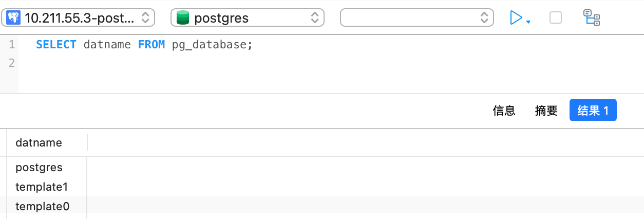This screenshot has width=644, height=219.
Task: Expand the 10.211.55.3 connection dropdown
Action: pyautogui.click(x=145, y=18)
